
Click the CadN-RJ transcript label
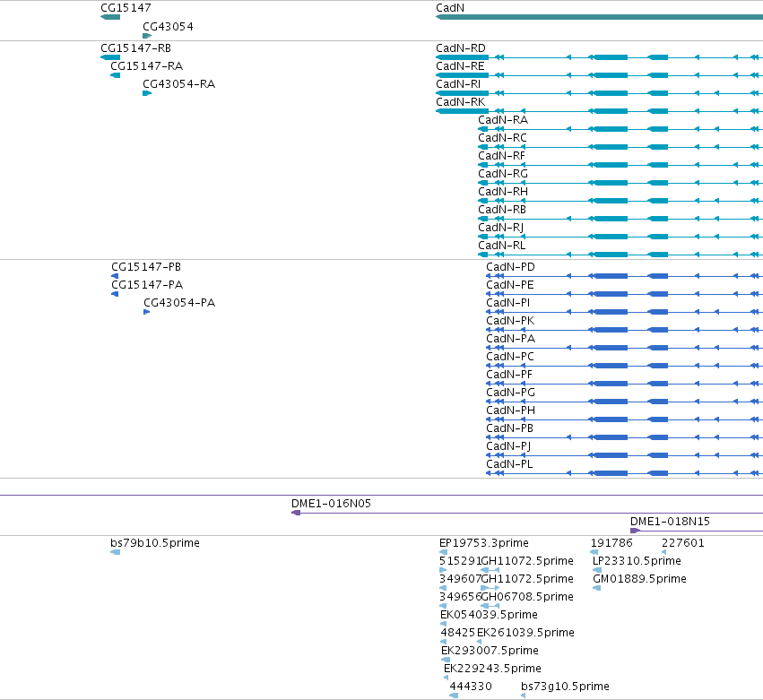pos(500,228)
